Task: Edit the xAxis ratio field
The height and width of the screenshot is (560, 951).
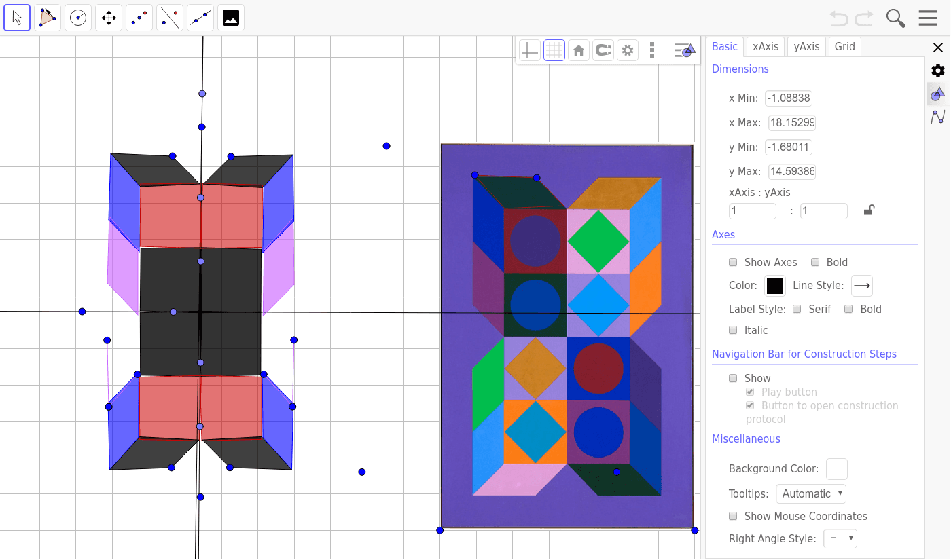Action: 753,211
